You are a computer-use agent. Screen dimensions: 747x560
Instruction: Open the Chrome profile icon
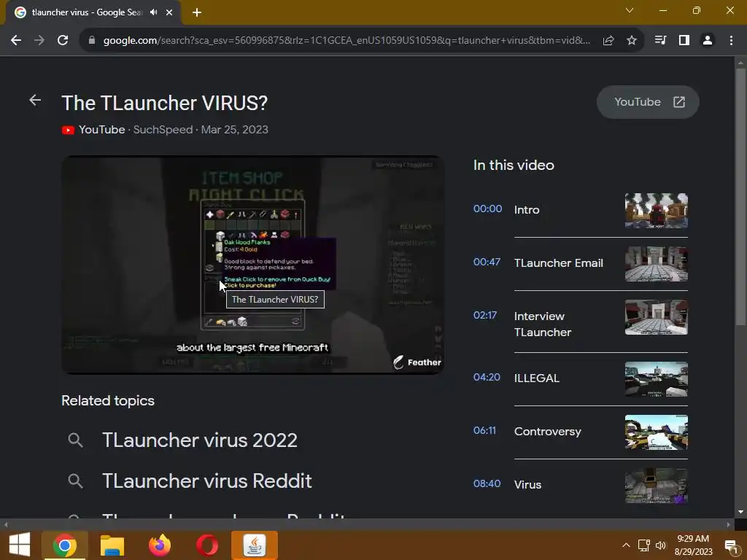(x=708, y=41)
